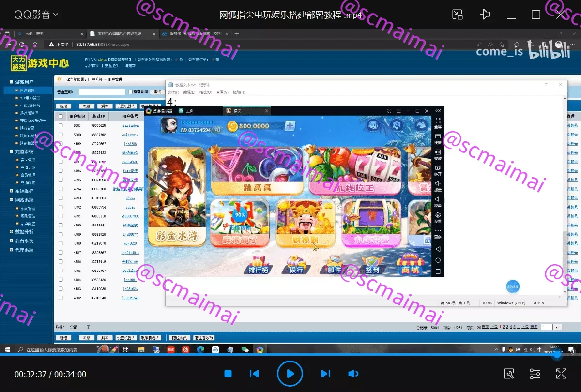The height and width of the screenshot is (392, 581).
Task: Open the QQ影音 main menu dropdown
Action: coord(36,15)
